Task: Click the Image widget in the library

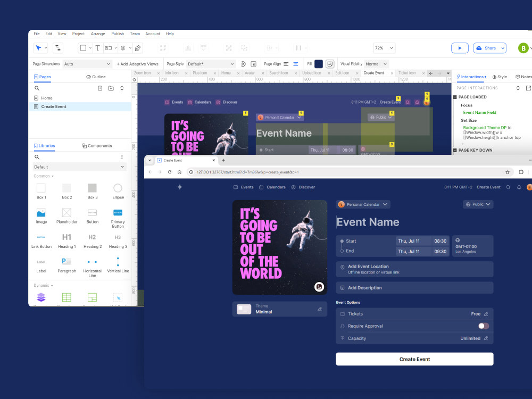Action: tap(41, 216)
